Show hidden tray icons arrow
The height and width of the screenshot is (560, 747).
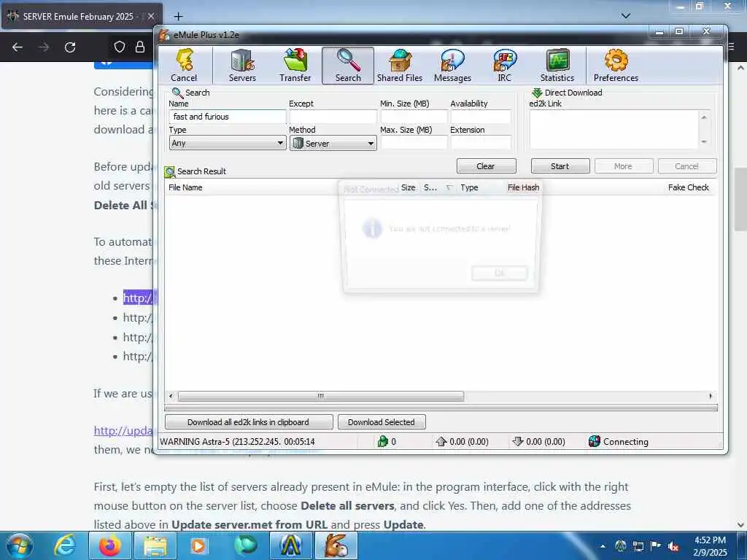603,546
